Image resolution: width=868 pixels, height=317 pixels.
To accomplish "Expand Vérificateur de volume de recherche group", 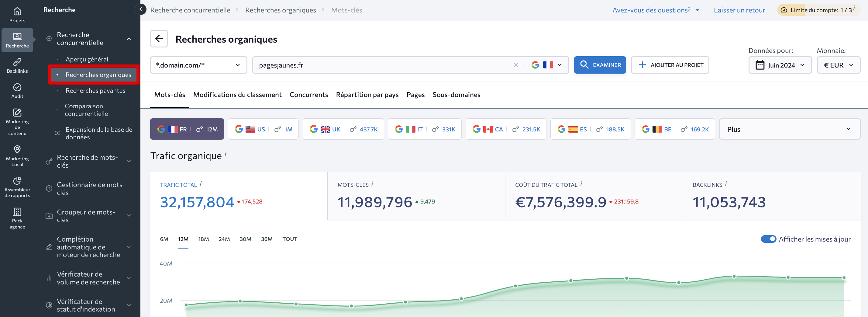I will [129, 278].
